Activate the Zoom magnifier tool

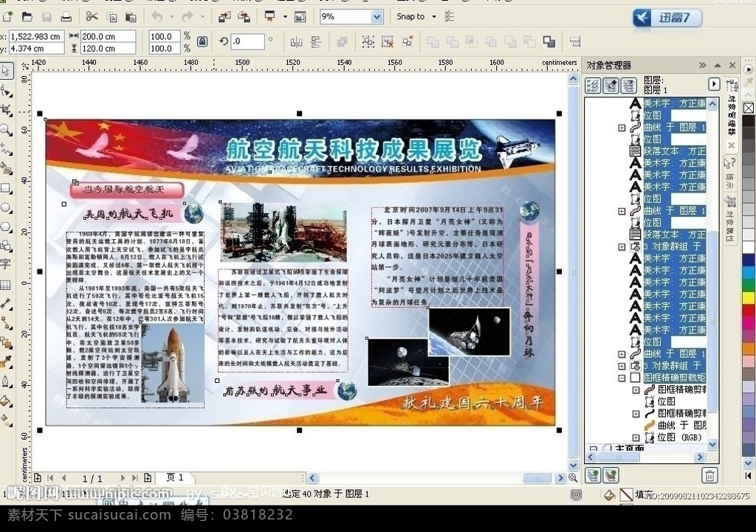coord(6,129)
